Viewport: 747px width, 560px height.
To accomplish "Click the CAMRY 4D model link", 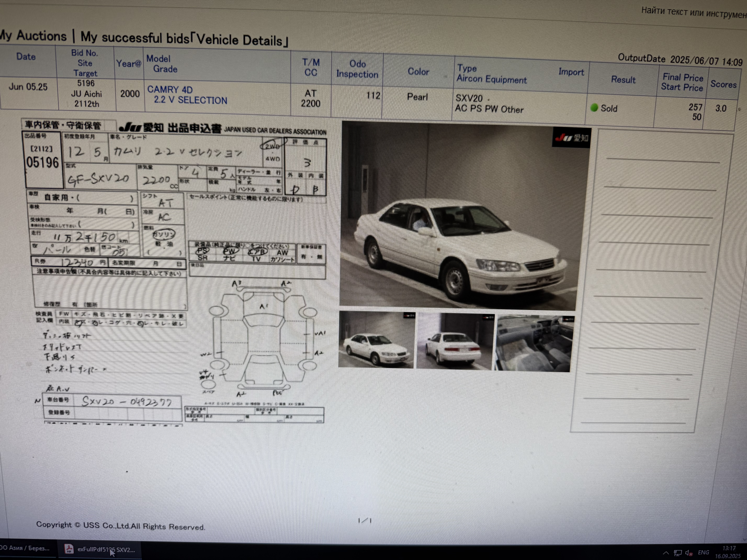I will [170, 90].
